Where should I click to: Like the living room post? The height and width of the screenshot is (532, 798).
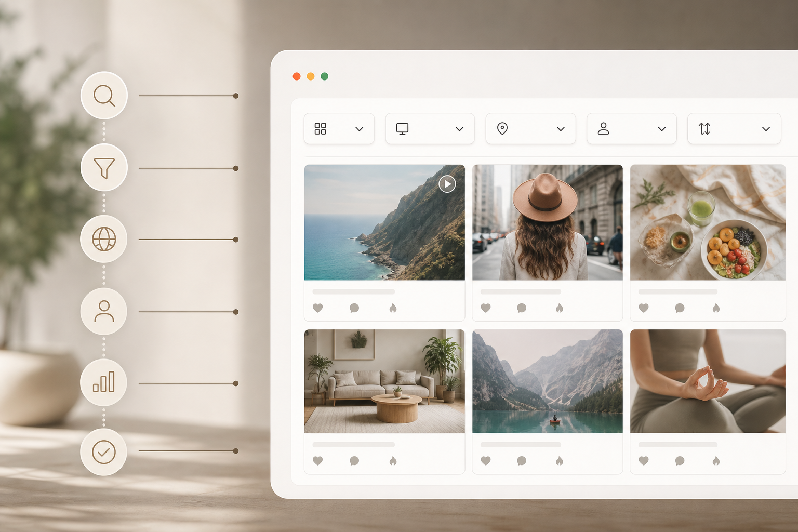[x=318, y=461]
